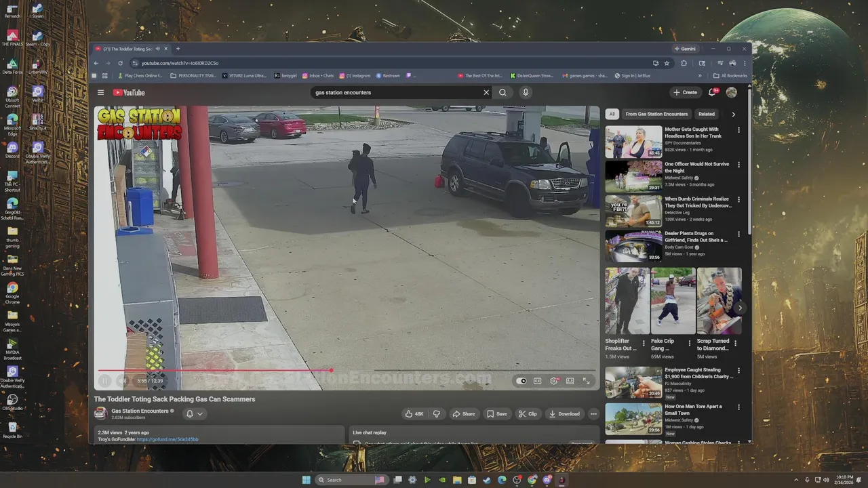
Task: Select From Gas Station Encounters chip
Action: pos(656,114)
